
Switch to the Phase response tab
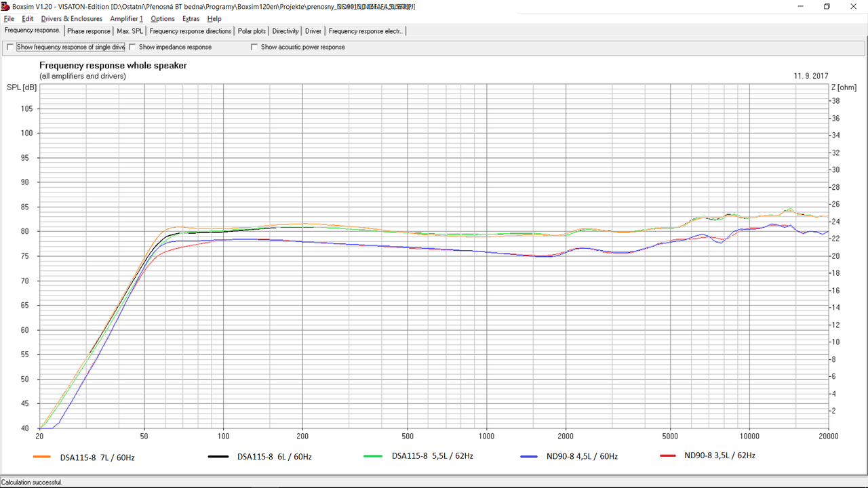click(x=89, y=31)
